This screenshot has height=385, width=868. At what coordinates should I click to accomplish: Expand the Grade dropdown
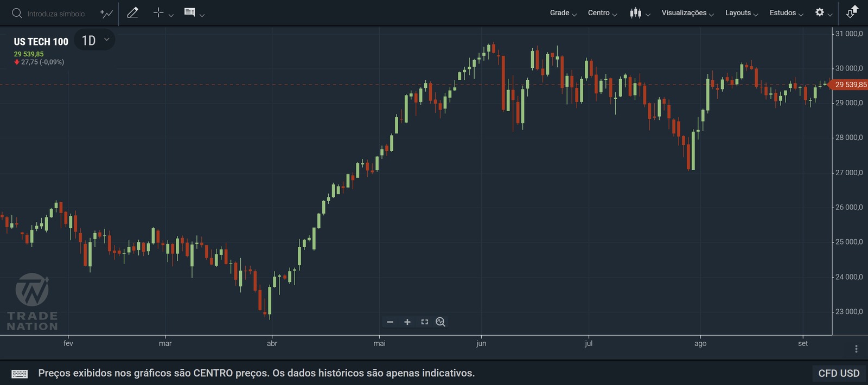(x=563, y=13)
